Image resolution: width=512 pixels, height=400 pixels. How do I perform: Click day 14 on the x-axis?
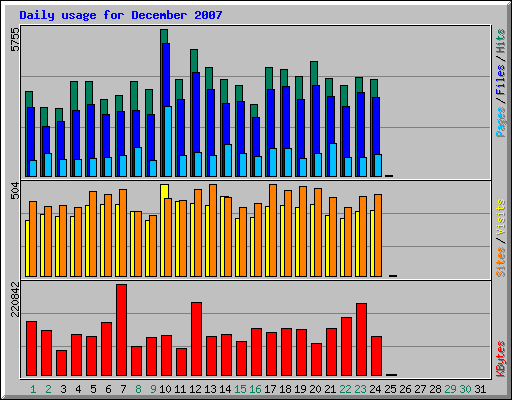pyautogui.click(x=225, y=389)
